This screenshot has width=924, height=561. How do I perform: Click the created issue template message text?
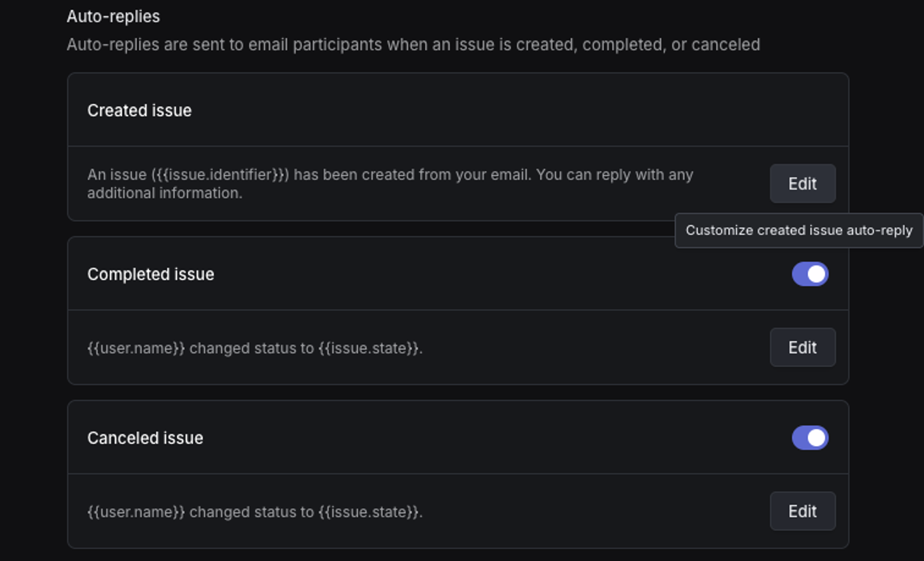pos(390,184)
